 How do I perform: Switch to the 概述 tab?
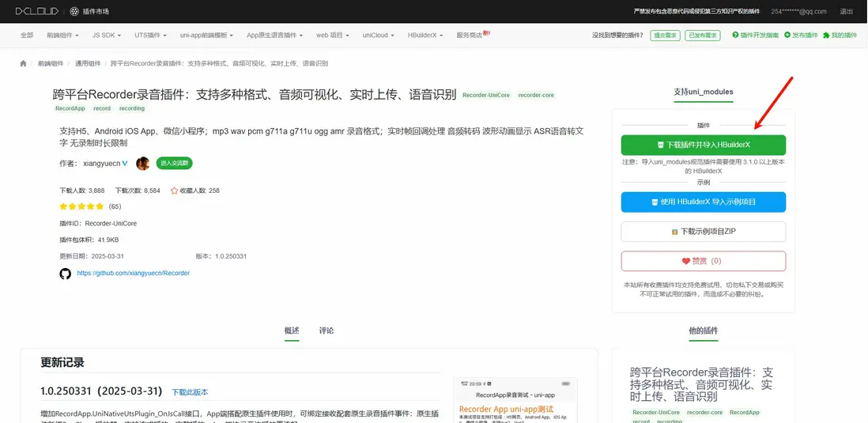292,330
